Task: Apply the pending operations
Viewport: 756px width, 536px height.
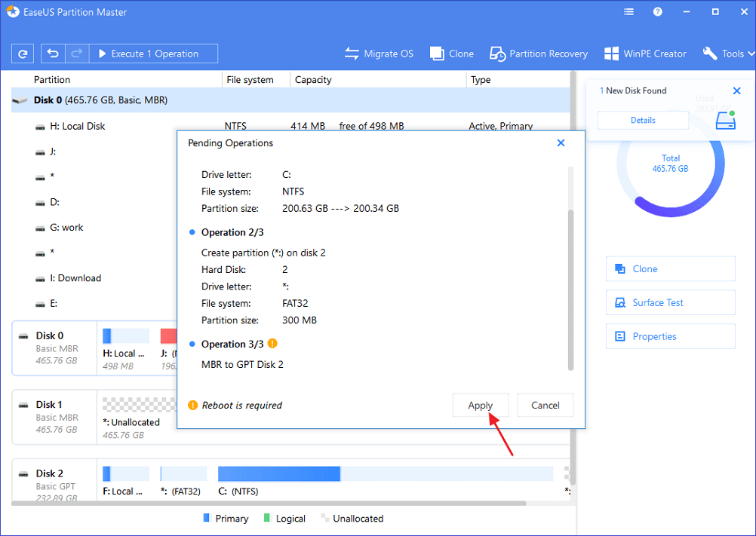Action: coord(480,406)
